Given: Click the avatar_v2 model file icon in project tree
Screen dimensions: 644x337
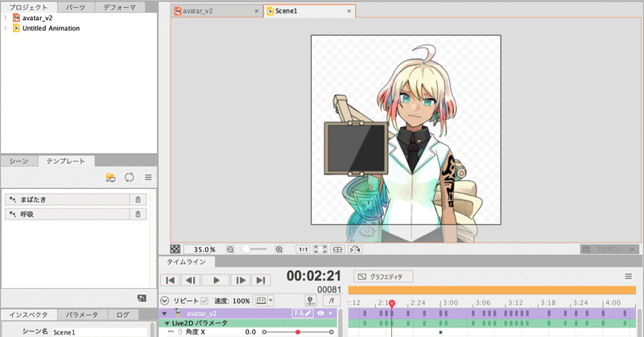Looking at the screenshot, I should (16, 18).
